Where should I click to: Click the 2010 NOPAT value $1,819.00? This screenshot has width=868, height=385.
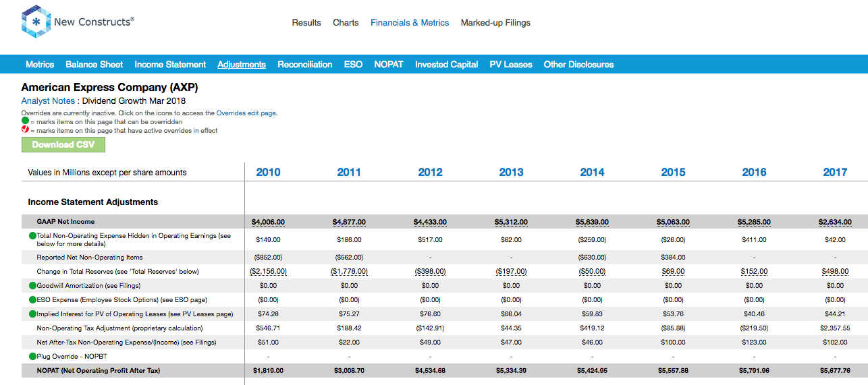268,371
